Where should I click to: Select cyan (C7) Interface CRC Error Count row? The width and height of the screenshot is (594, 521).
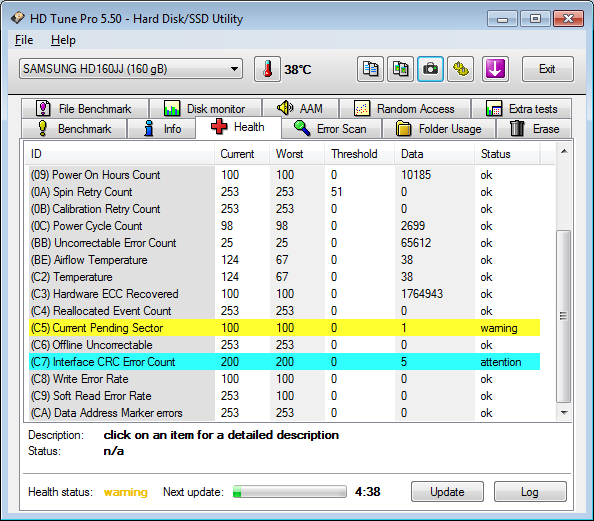(x=284, y=362)
